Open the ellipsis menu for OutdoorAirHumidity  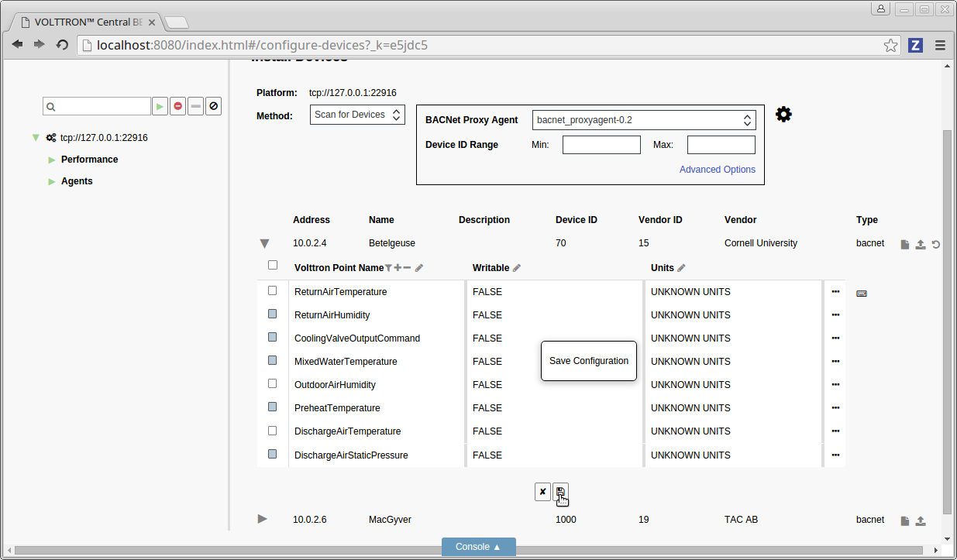(835, 385)
